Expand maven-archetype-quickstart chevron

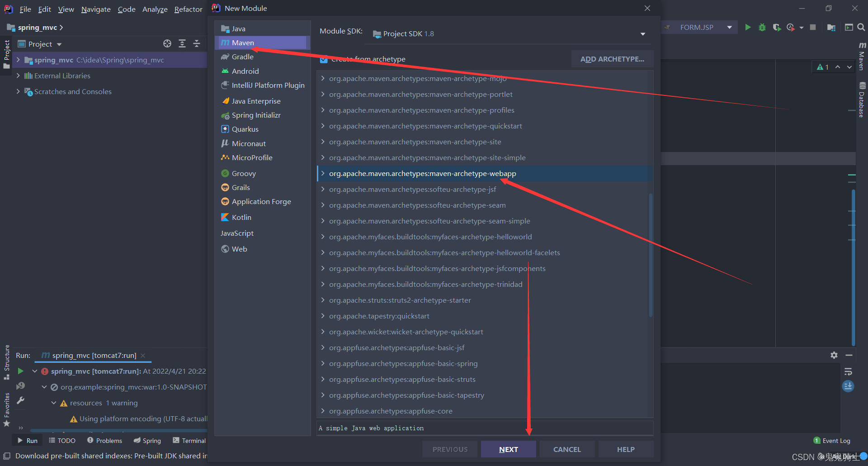pos(323,126)
